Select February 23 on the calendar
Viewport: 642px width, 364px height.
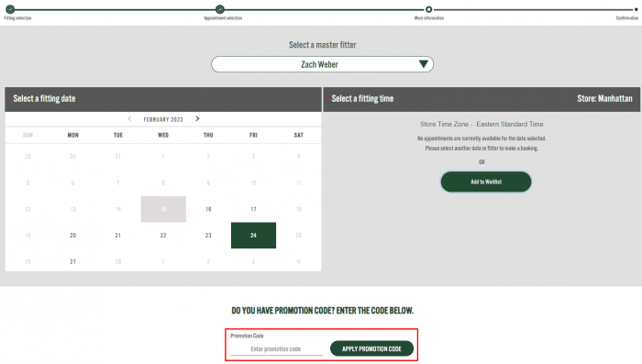208,236
